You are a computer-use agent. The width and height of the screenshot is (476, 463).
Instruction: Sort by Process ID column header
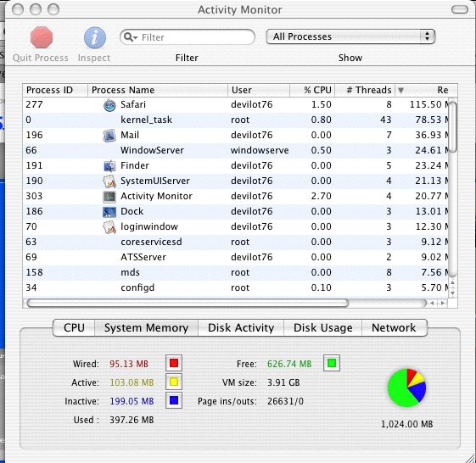coord(55,90)
